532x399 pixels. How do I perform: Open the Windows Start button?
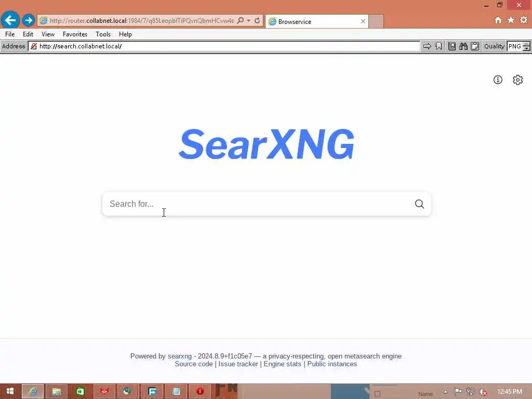tap(10, 391)
